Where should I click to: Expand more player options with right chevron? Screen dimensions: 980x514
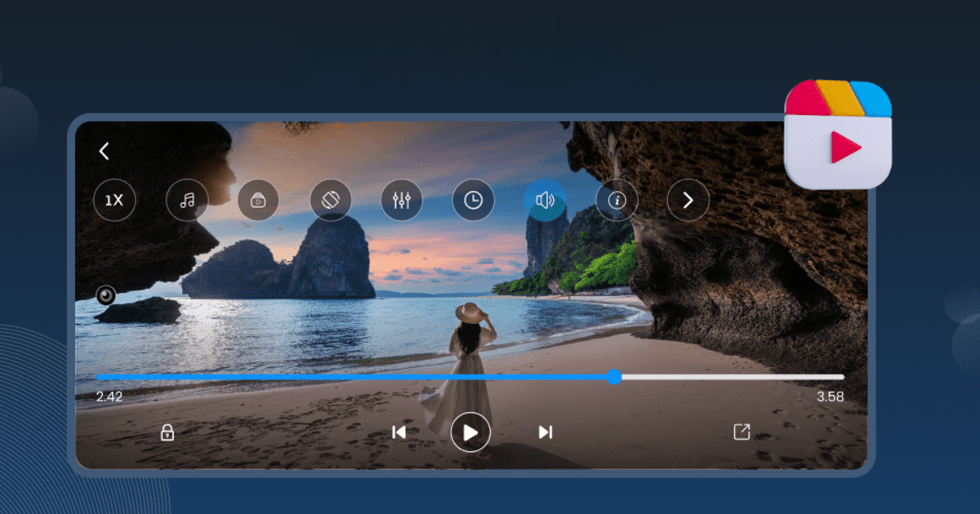click(x=687, y=200)
